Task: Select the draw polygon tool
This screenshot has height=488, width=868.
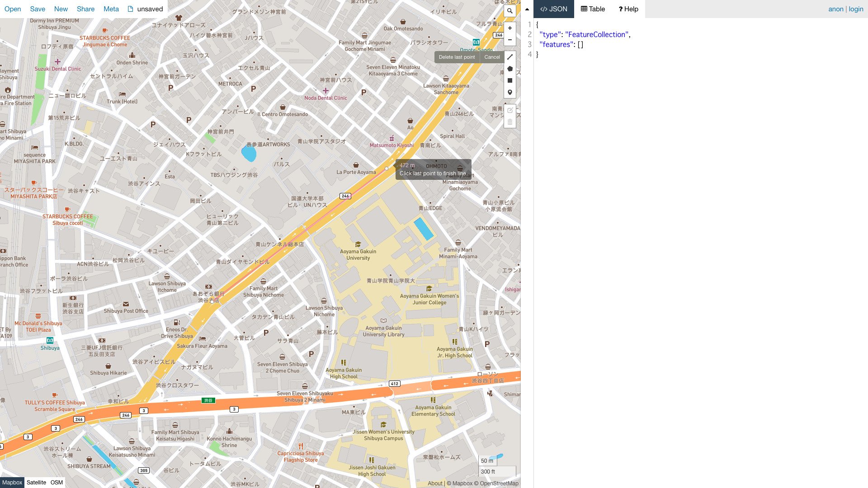Action: [509, 69]
